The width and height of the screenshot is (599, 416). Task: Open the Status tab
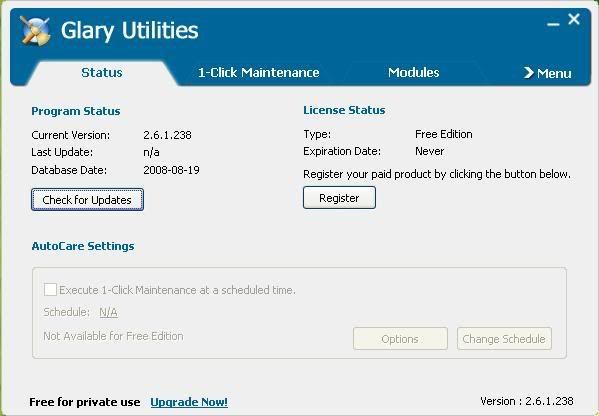[102, 73]
